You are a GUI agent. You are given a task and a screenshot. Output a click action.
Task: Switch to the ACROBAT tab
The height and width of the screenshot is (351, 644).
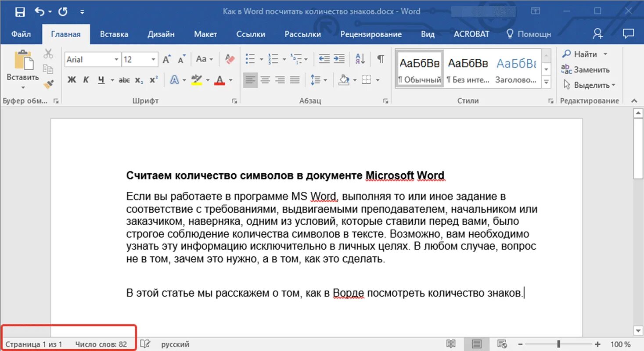[x=471, y=34]
